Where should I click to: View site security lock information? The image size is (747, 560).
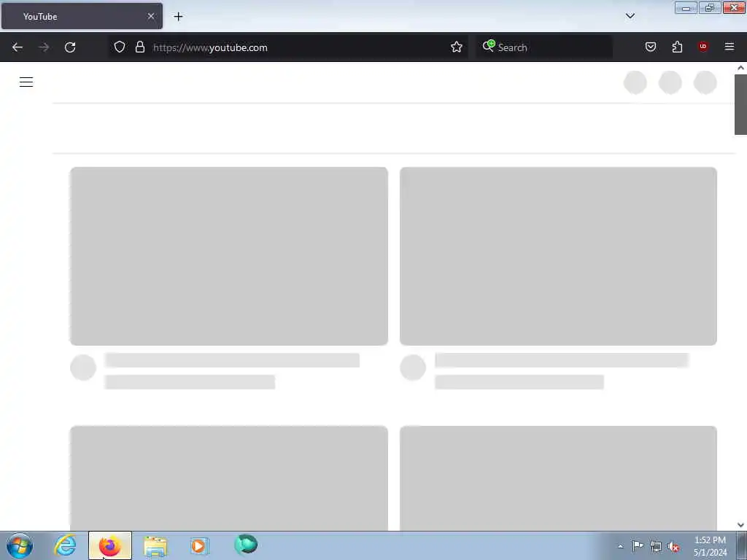click(139, 47)
